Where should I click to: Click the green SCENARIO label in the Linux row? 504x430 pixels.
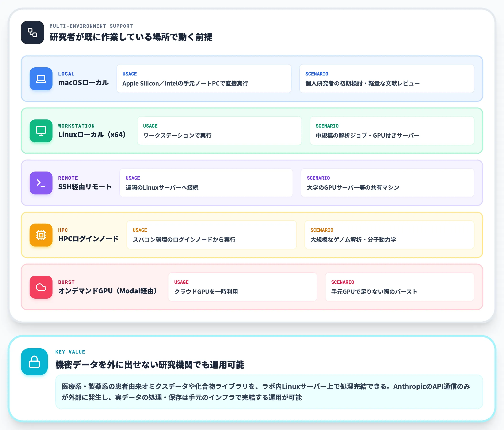click(327, 126)
